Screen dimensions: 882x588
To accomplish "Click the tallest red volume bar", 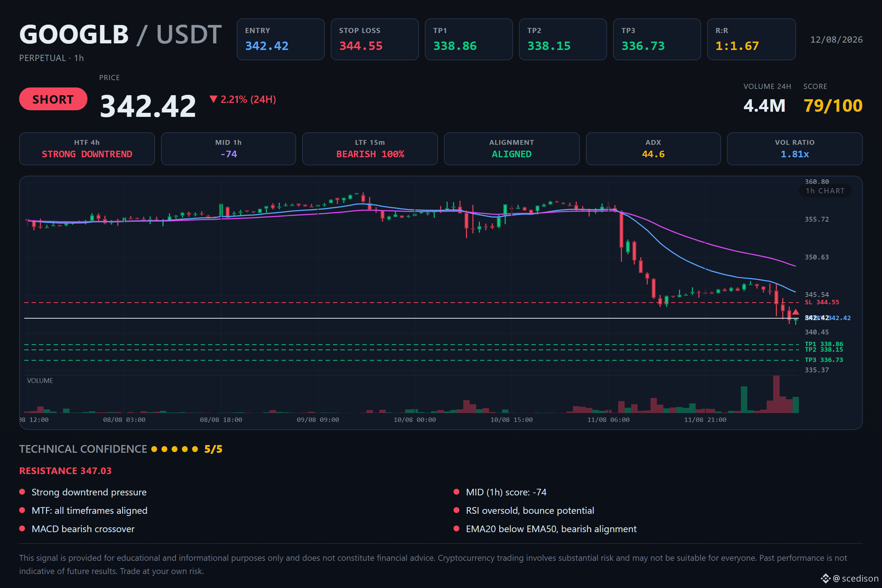I will 776,394.
